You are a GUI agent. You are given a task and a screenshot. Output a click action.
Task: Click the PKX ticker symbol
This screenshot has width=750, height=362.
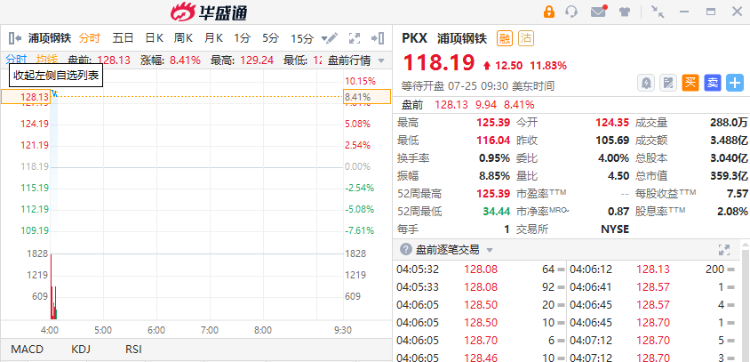tap(414, 38)
